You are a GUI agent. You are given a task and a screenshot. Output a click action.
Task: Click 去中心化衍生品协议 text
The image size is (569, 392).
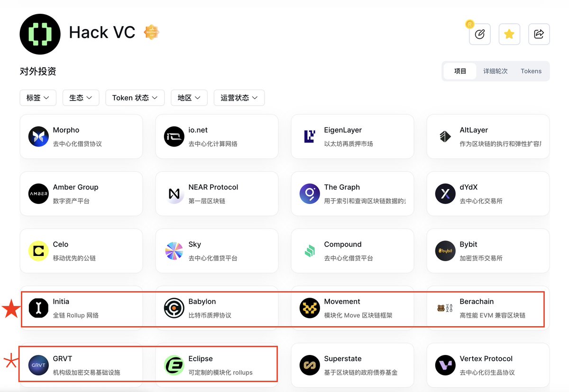(x=487, y=373)
